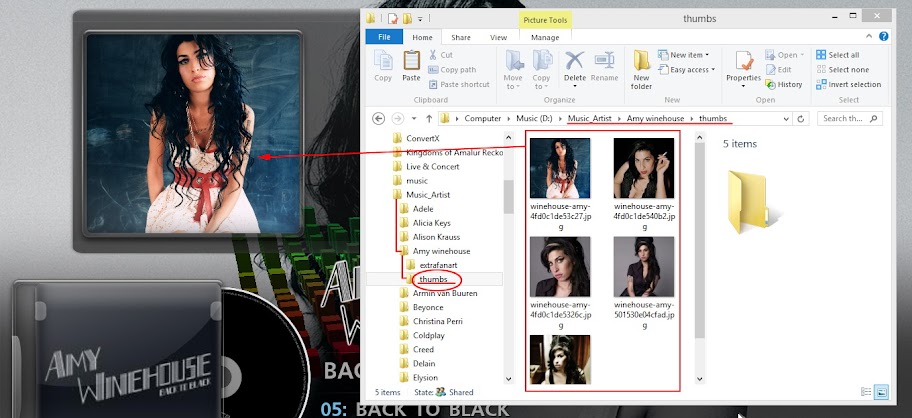The height and width of the screenshot is (418, 912).
Task: Open the recent locations dropdown arrow
Action: click(x=414, y=119)
